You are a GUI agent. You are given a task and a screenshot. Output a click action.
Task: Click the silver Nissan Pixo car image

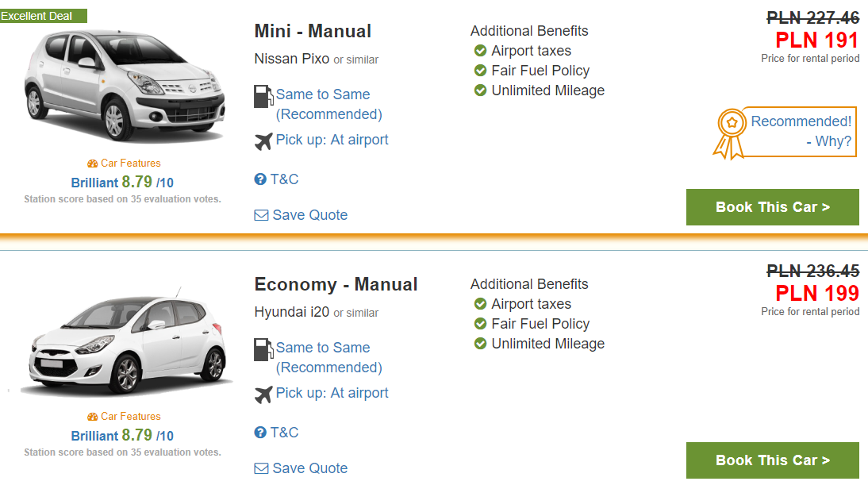click(x=125, y=86)
